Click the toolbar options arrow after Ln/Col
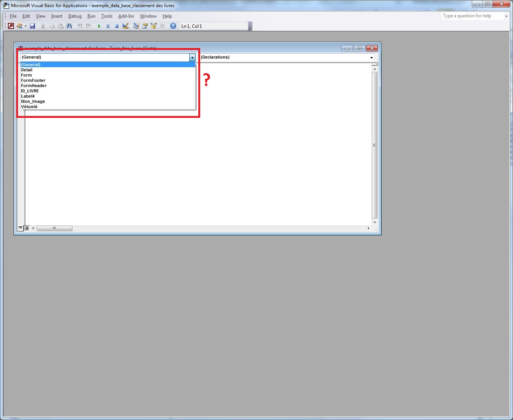Image resolution: width=513 pixels, height=420 pixels. (250, 26)
